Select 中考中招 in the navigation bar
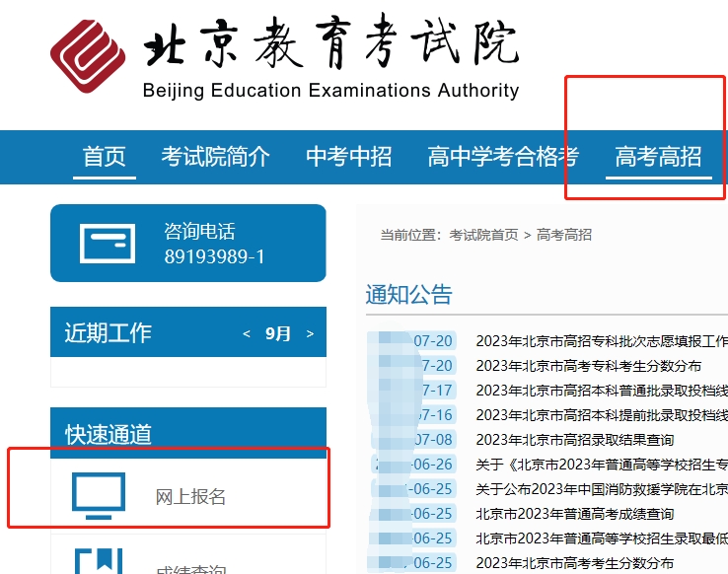This screenshot has height=574, width=728. tap(348, 156)
